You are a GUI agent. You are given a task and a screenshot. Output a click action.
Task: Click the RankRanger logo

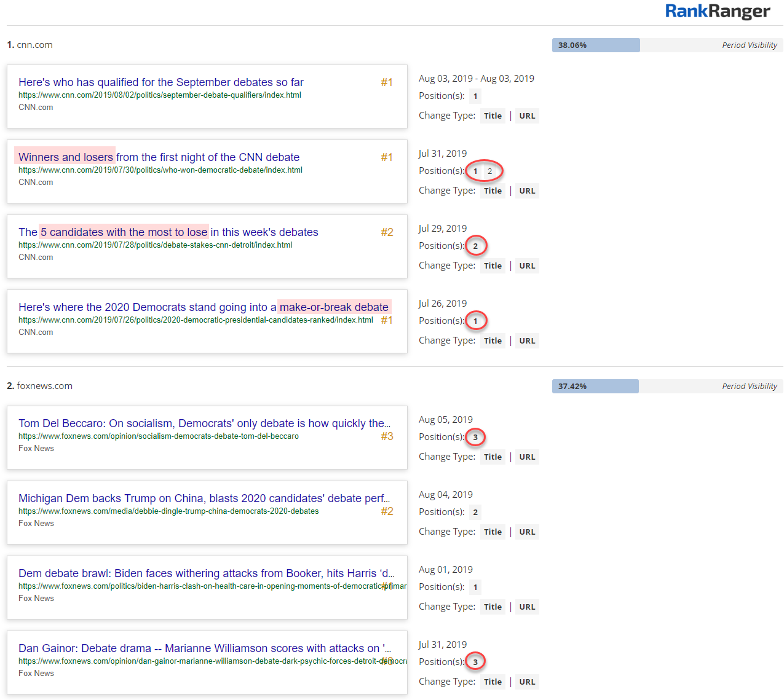point(718,11)
